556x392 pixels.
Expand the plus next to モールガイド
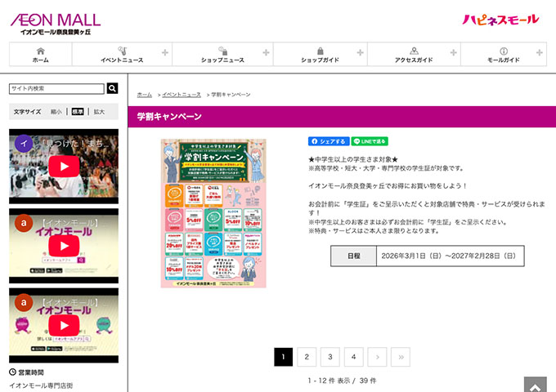pyautogui.click(x=540, y=53)
